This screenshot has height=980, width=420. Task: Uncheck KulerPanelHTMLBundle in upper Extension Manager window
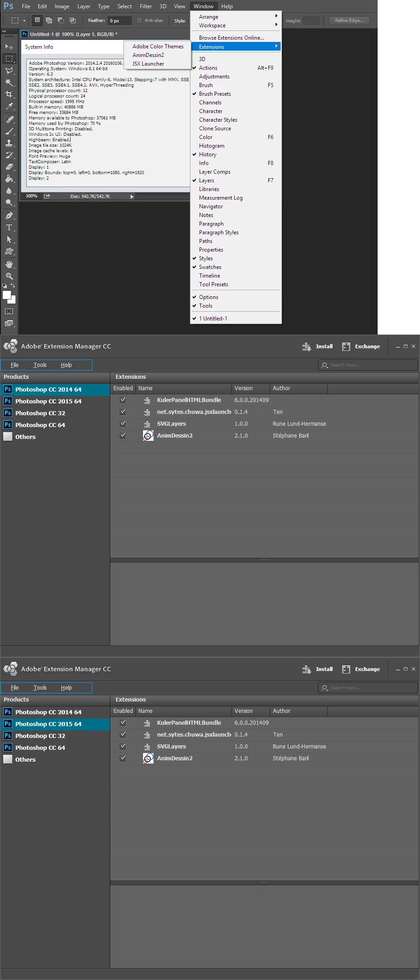tap(123, 400)
